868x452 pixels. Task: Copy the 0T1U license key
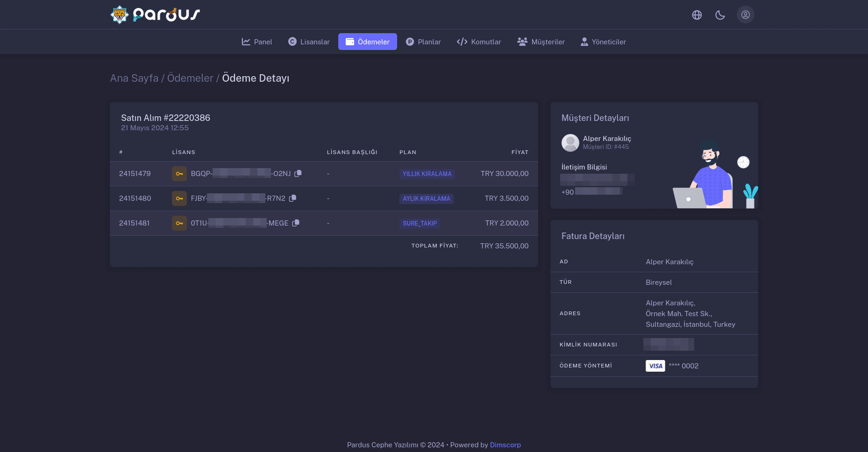tap(296, 223)
